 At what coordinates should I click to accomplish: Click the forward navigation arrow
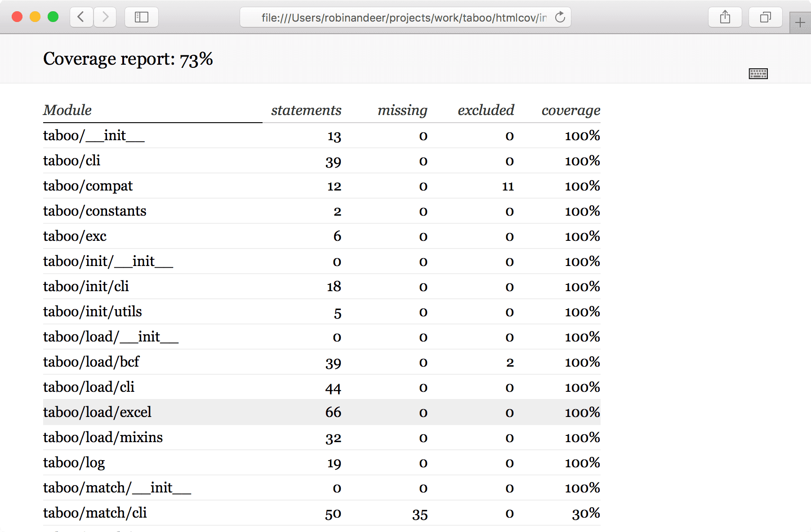[x=105, y=17]
